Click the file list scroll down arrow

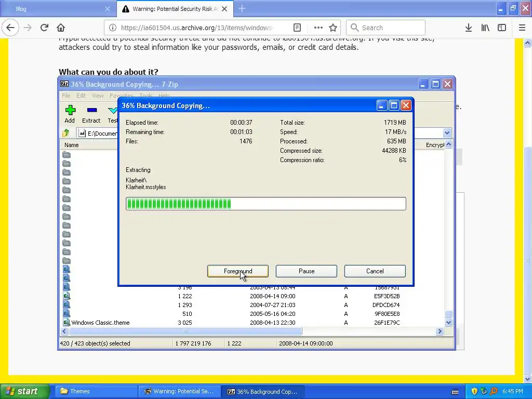(448, 323)
